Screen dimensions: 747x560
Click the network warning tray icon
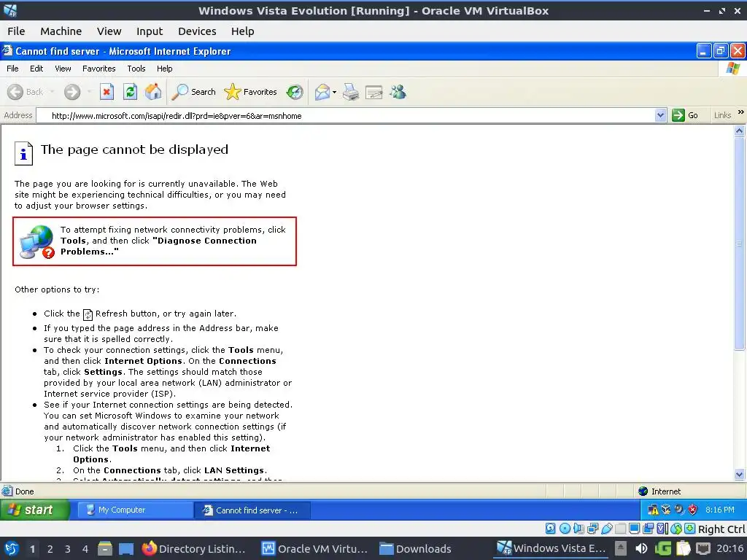652,510
